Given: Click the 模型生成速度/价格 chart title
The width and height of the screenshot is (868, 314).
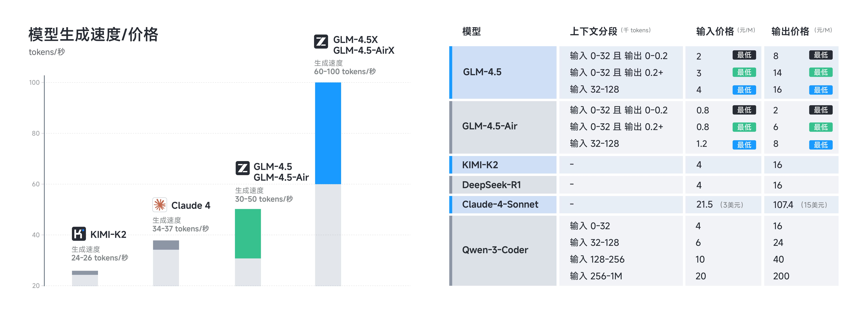Looking at the screenshot, I should click(93, 34).
